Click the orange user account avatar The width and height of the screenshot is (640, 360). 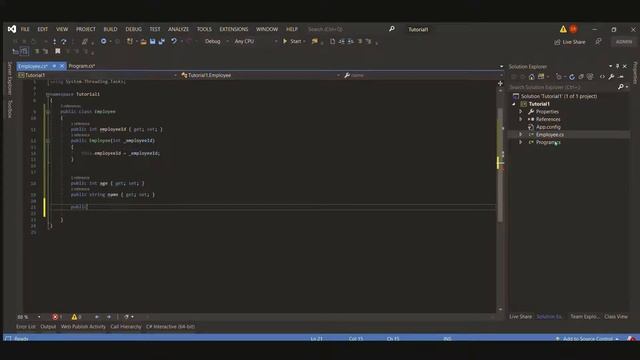coord(573,29)
